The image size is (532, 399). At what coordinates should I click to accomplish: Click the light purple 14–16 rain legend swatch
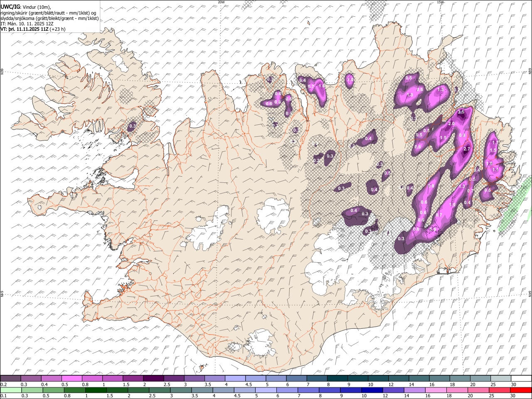(414, 390)
